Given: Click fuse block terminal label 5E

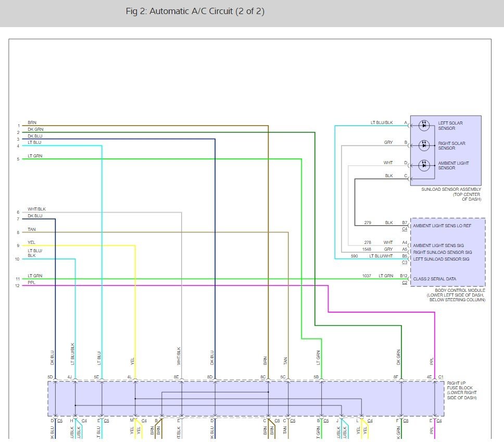Looking at the screenshot, I should pyautogui.click(x=96, y=377).
